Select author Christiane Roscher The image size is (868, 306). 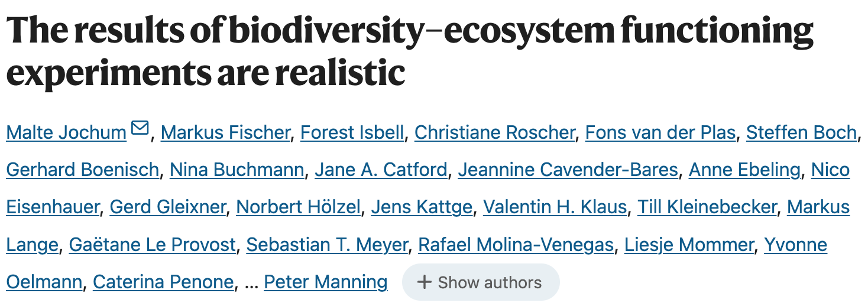point(494,132)
